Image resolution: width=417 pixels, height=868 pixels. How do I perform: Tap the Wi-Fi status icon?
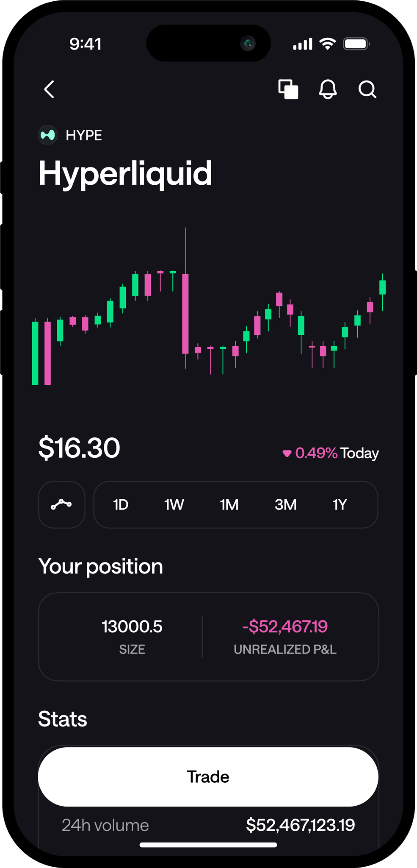pos(327,44)
